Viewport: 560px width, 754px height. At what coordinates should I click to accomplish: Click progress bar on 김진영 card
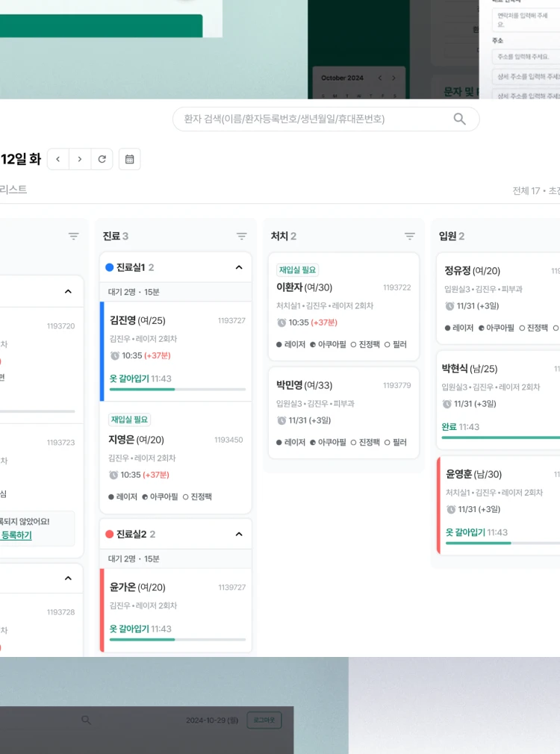pos(178,390)
